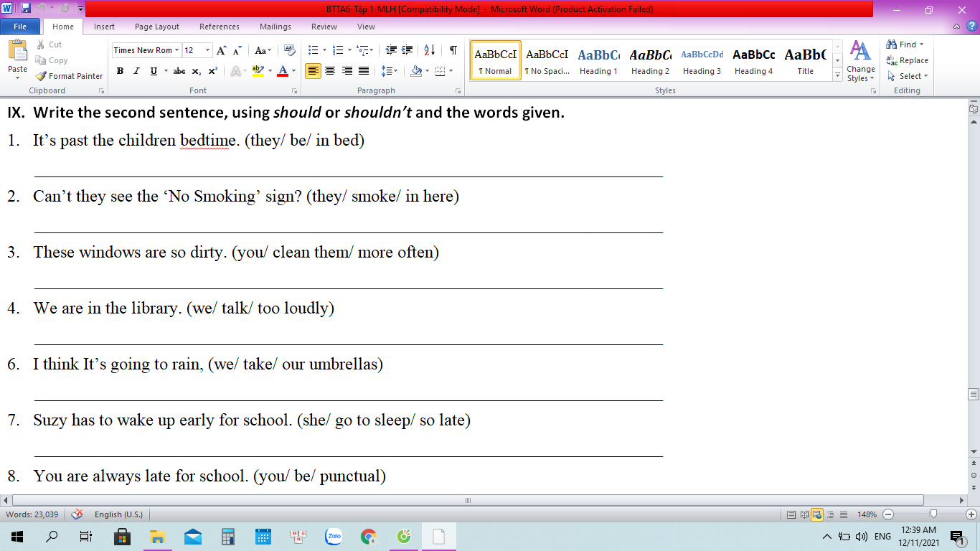Image resolution: width=980 pixels, height=551 pixels.
Task: Click the Change Styles button
Action: [860, 61]
